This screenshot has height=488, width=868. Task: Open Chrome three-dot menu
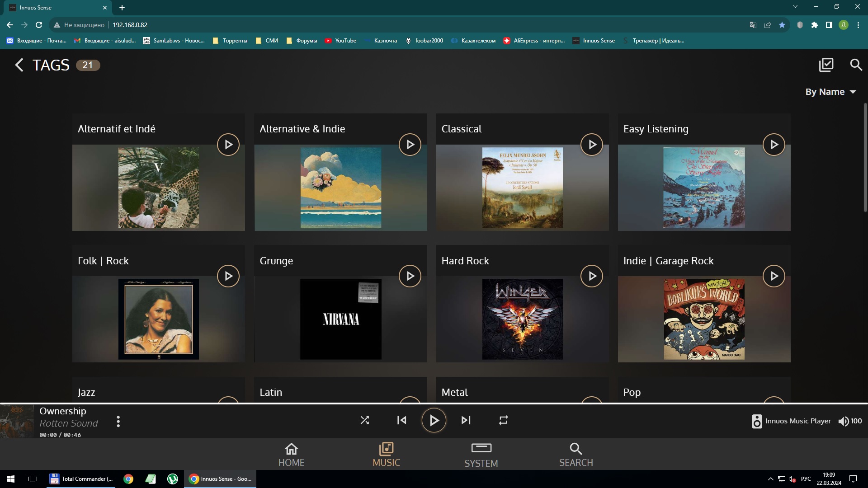click(x=858, y=25)
